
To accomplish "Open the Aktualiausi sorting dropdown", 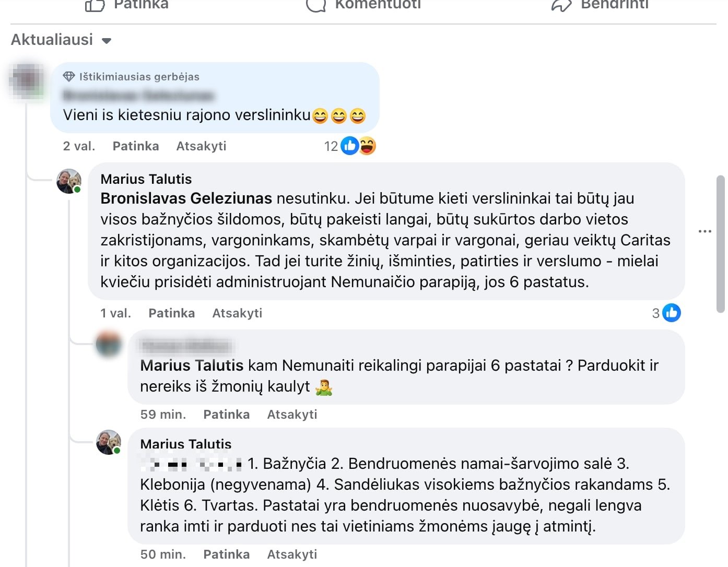I will [62, 40].
